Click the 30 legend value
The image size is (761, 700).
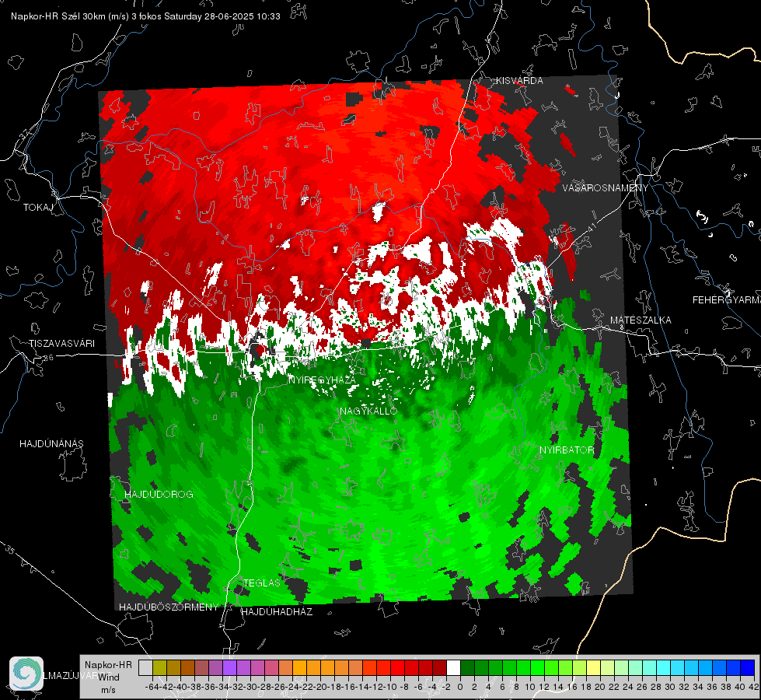(670, 687)
